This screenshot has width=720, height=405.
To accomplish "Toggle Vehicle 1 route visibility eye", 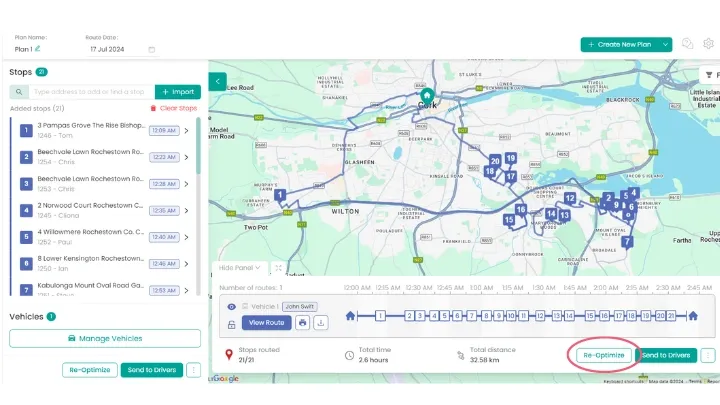I will tap(232, 306).
